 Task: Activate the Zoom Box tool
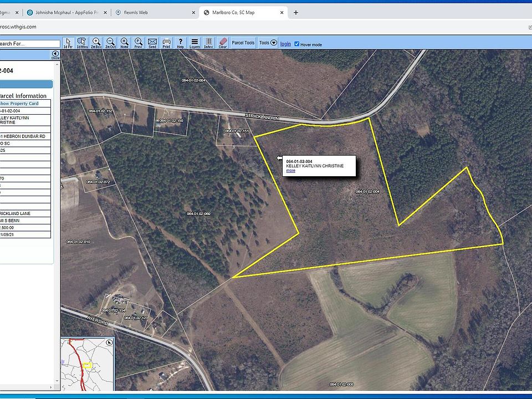click(x=96, y=43)
